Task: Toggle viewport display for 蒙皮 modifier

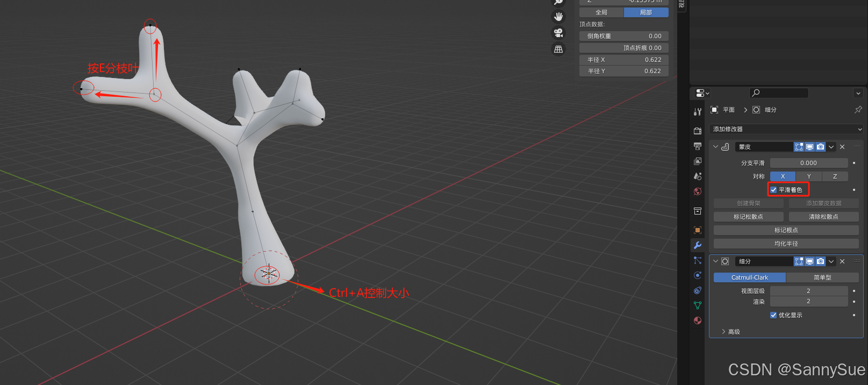Action: click(x=809, y=147)
